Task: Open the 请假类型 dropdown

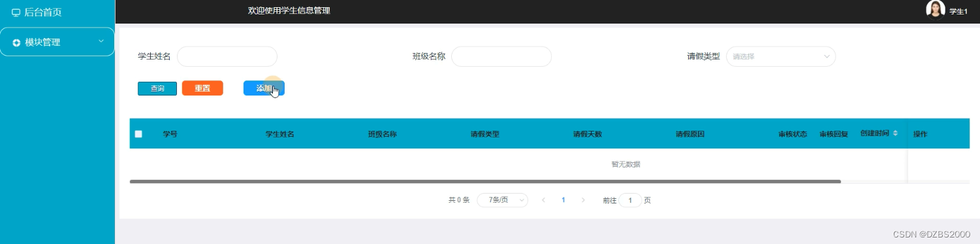Action: (781, 56)
